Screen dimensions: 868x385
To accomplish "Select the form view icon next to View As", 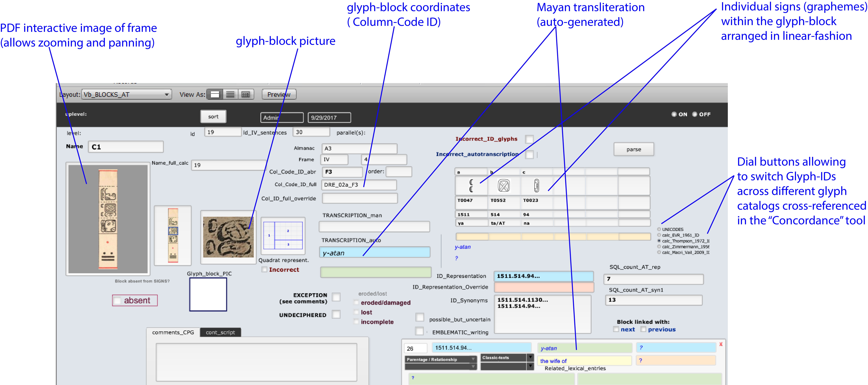I will point(215,95).
